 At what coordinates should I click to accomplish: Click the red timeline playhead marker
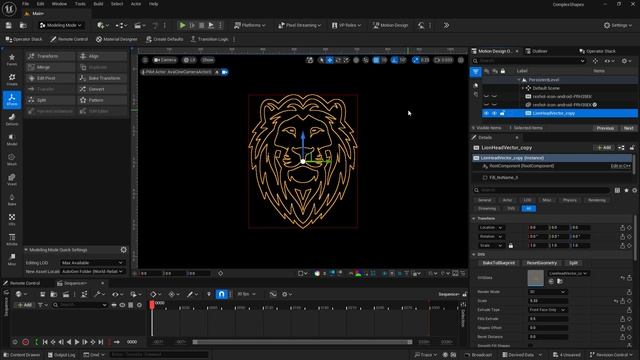pyautogui.click(x=152, y=304)
